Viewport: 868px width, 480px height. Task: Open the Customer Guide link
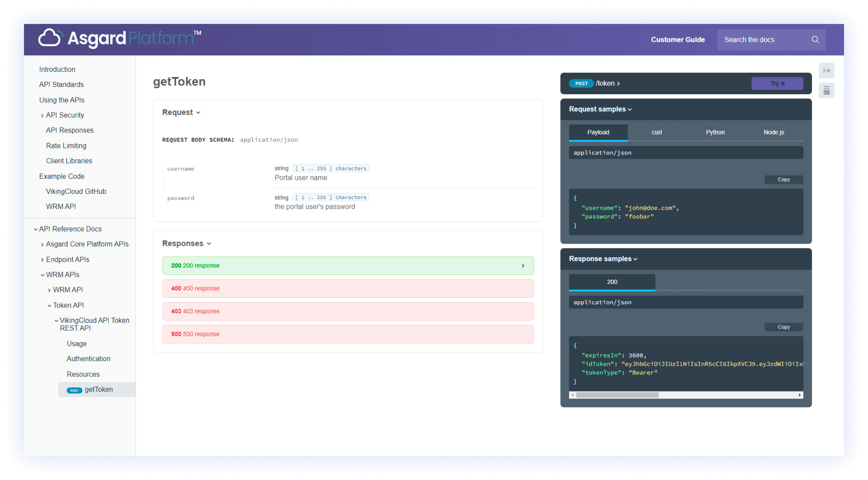(677, 39)
